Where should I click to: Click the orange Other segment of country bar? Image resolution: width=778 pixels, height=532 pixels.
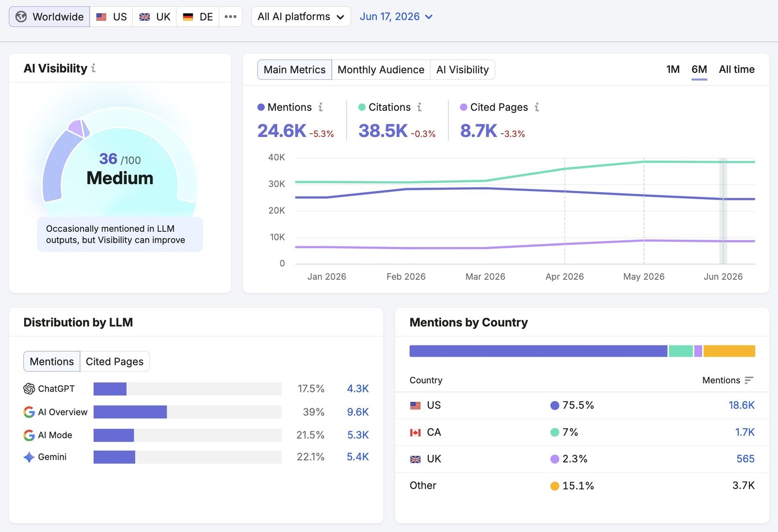tap(729, 351)
